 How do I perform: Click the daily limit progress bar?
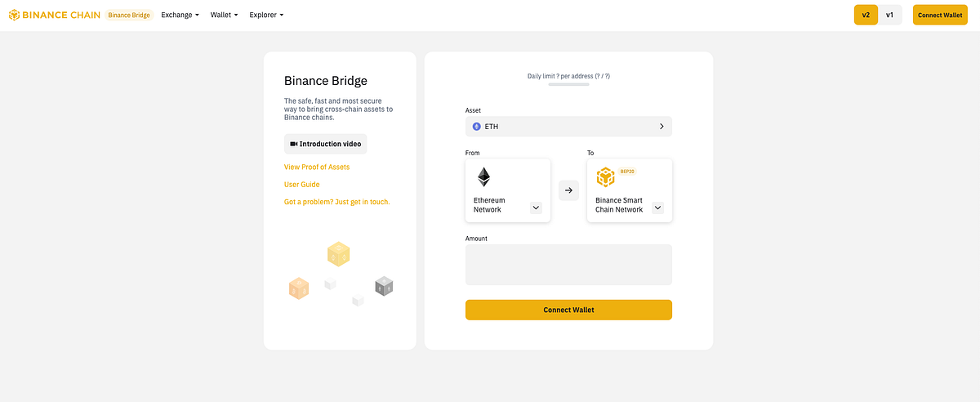(x=568, y=84)
